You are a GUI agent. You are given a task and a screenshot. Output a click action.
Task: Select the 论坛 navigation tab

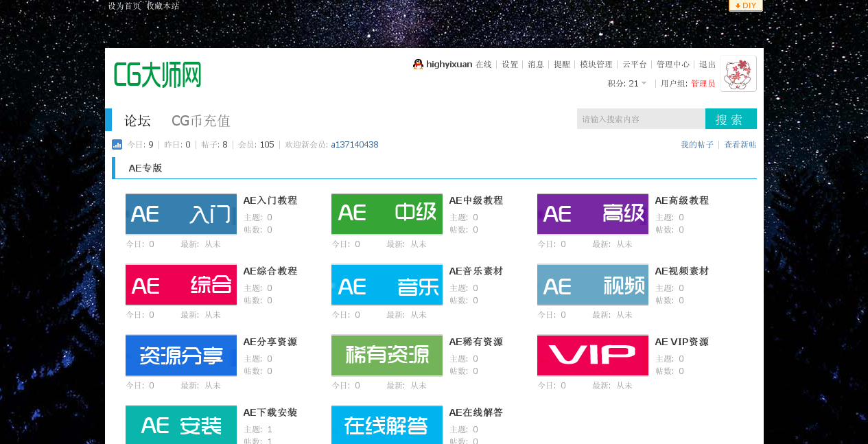coord(137,121)
